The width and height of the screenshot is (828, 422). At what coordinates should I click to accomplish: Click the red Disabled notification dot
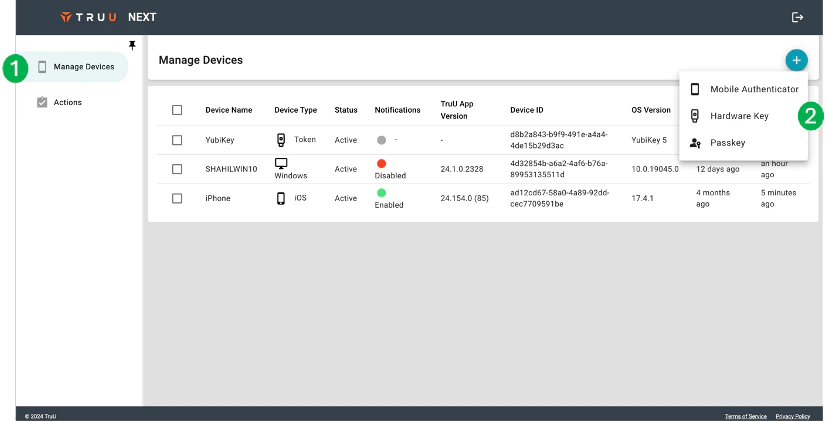tap(381, 163)
